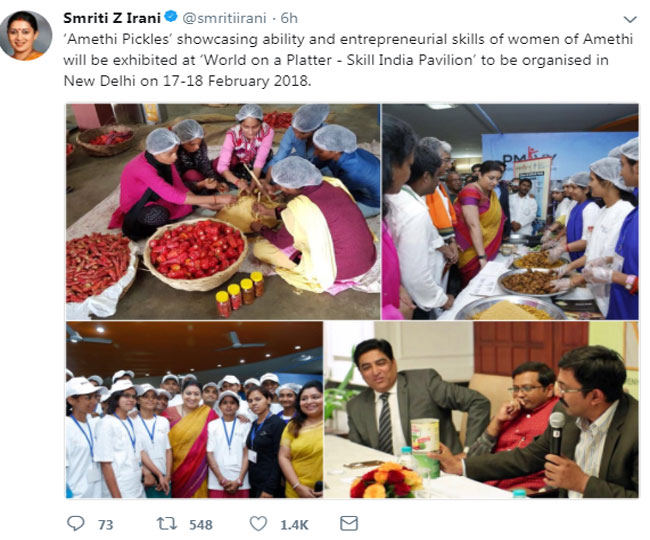View the 1.4K likes count
The height and width of the screenshot is (540, 650).
[294, 525]
